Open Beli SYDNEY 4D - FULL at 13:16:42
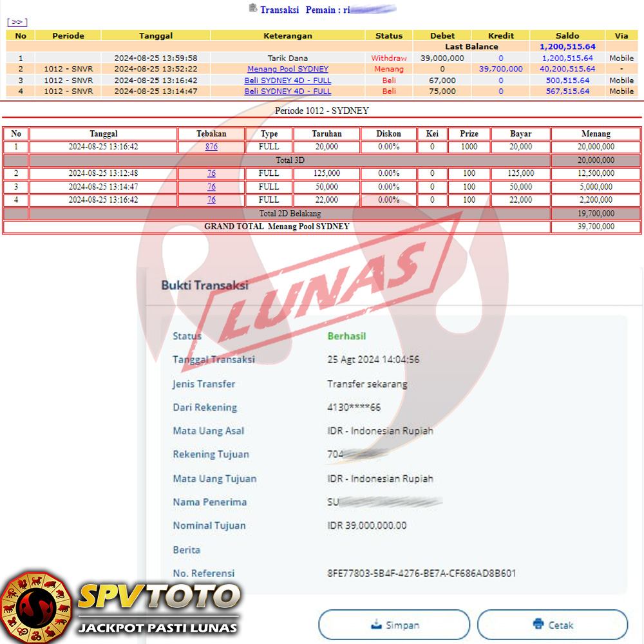This screenshot has height=644, width=644. point(288,80)
